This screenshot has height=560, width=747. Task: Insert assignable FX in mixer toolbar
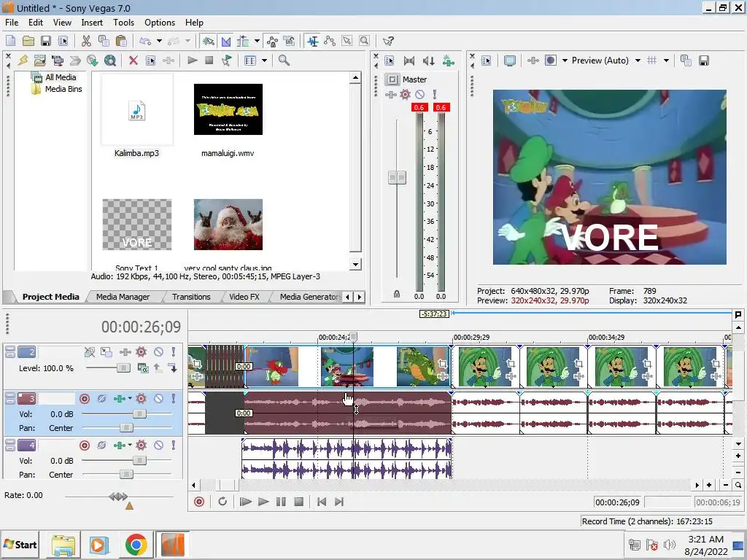tap(449, 61)
